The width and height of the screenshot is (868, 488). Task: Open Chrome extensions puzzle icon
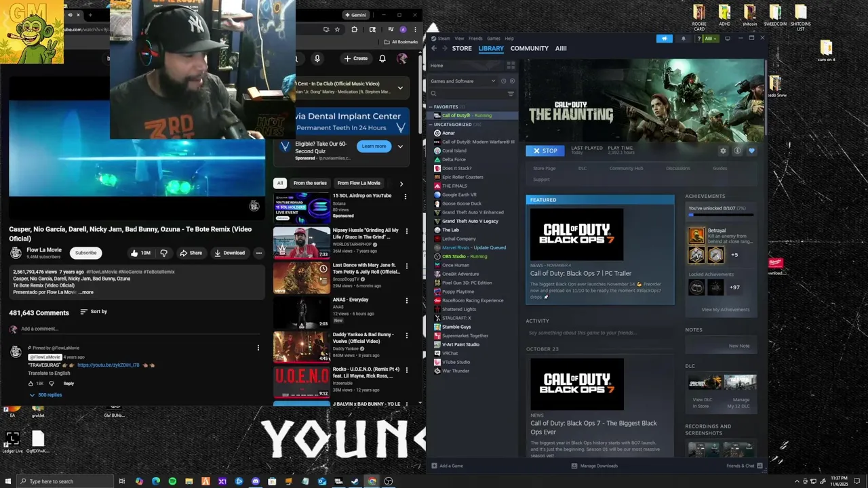354,29
